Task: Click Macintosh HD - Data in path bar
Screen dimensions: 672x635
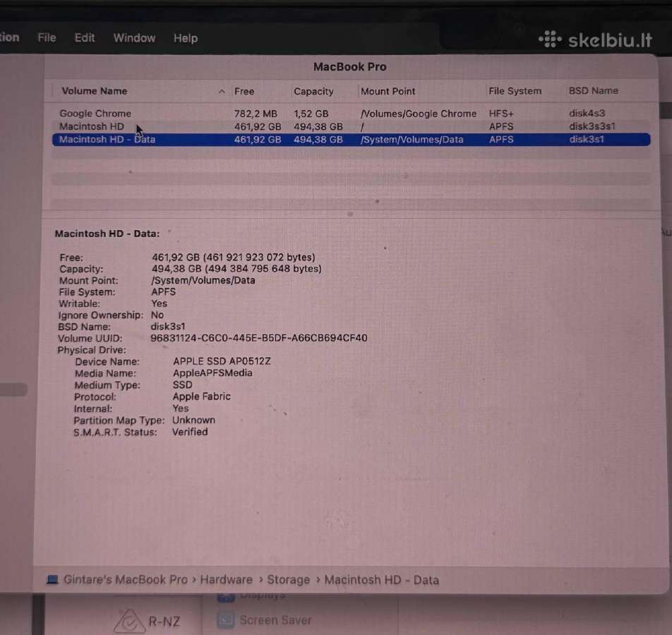Action: (x=381, y=580)
